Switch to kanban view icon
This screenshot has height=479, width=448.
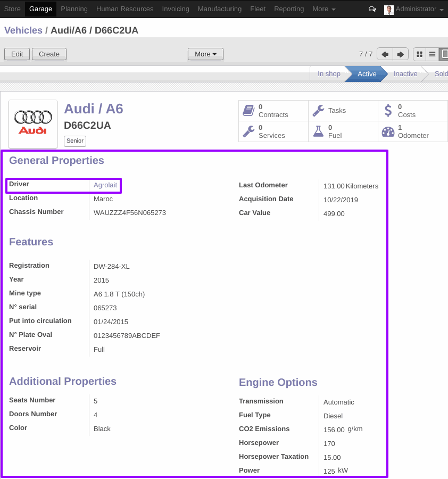click(x=420, y=54)
